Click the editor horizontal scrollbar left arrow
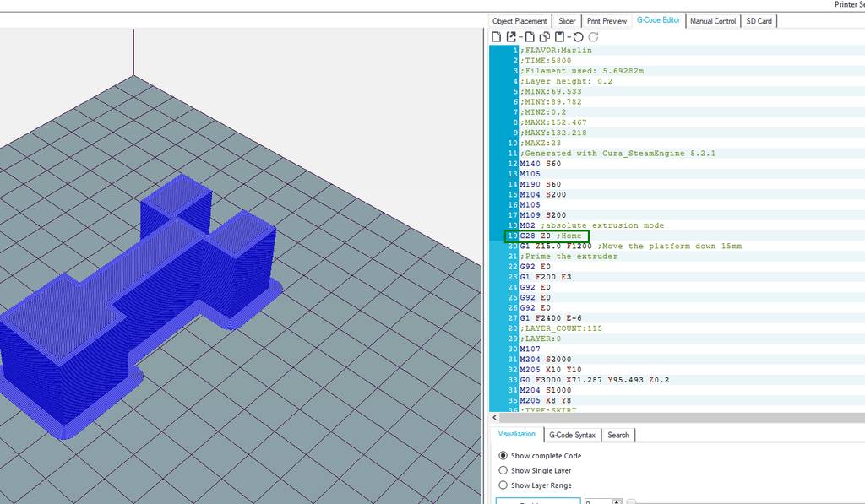Screen dimensions: 865x504 tap(495, 418)
